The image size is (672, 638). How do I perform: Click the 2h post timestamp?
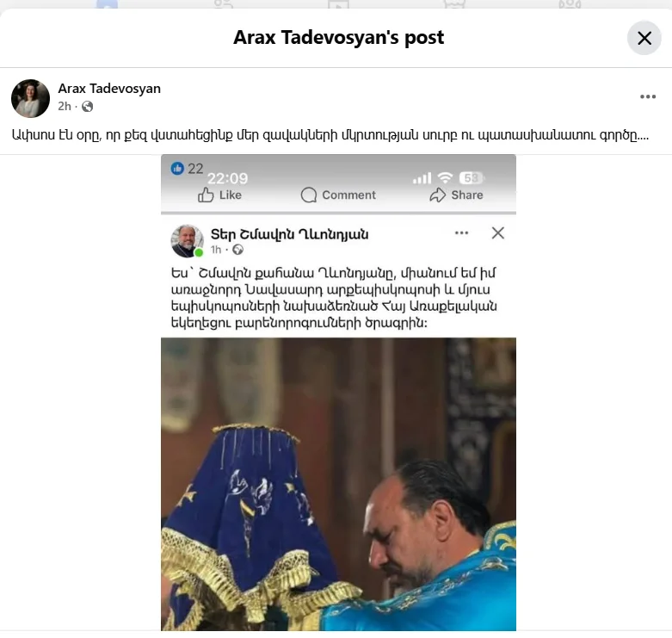coord(65,107)
